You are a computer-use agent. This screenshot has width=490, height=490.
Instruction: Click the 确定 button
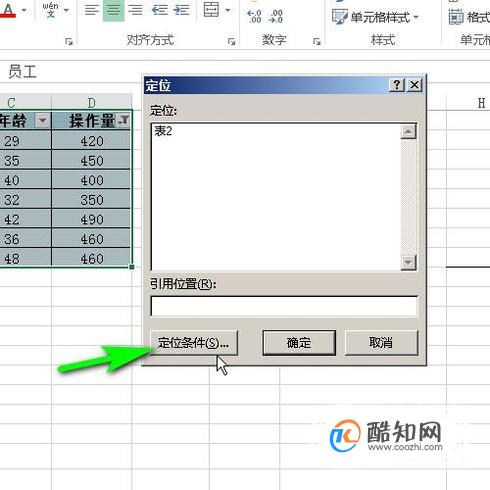[x=299, y=343]
